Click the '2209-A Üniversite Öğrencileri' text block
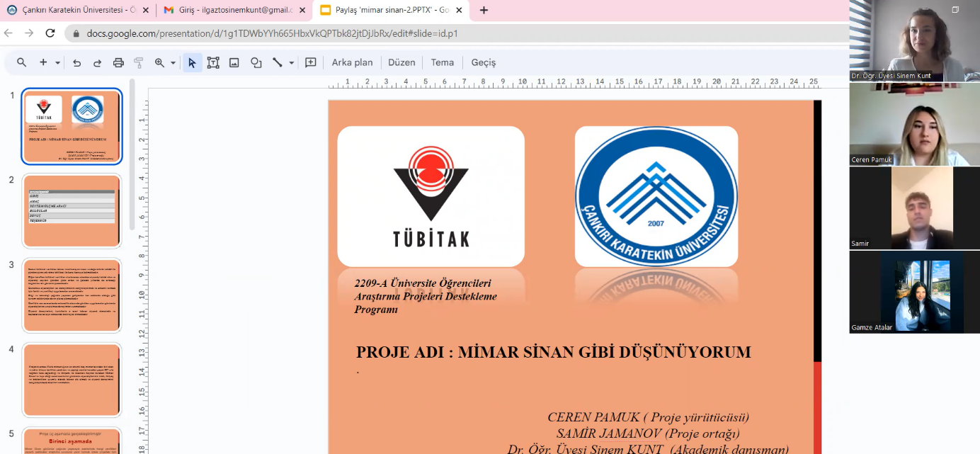Screen dimensions: 980x454 [x=426, y=296]
